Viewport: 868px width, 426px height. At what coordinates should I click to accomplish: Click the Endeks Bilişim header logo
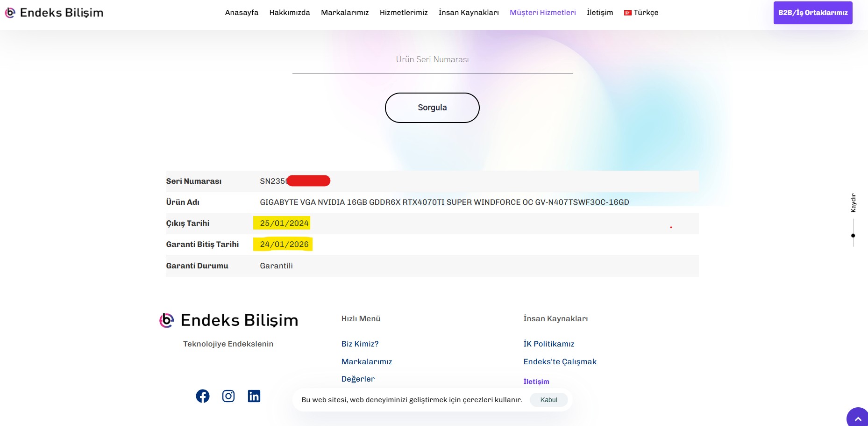click(x=54, y=13)
